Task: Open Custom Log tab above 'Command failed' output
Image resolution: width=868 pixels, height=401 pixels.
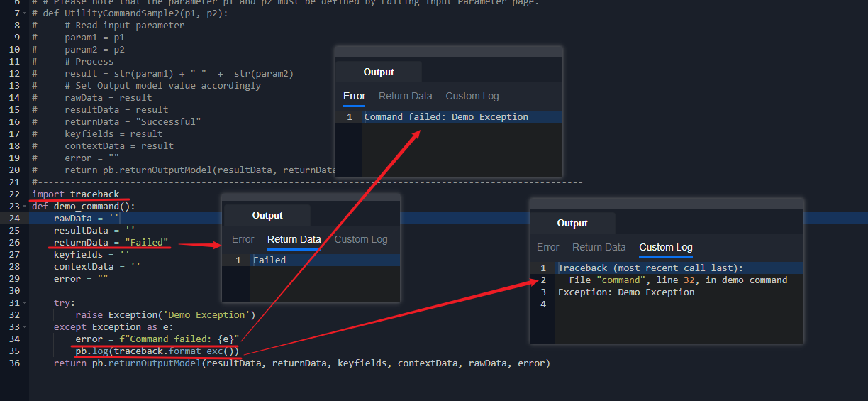Action: (x=472, y=96)
